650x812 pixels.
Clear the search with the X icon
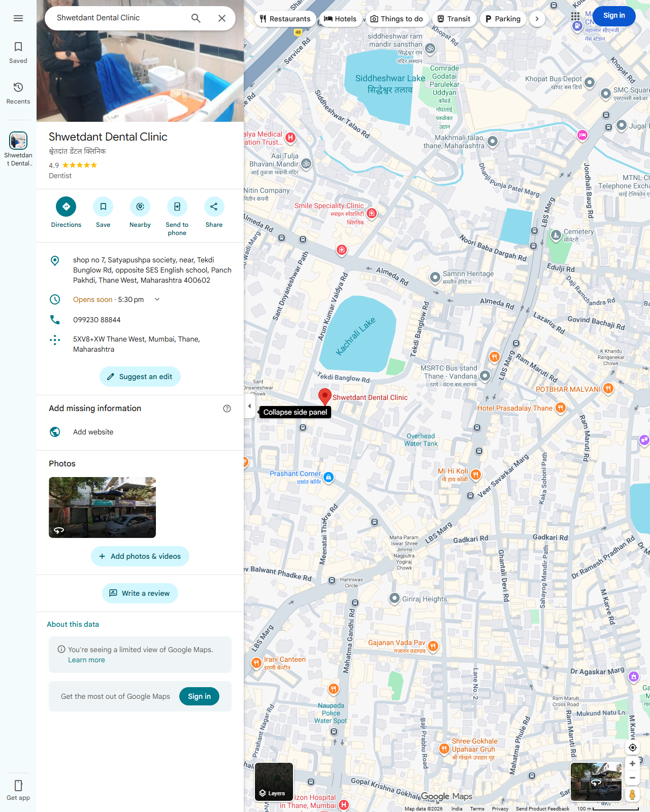pos(222,18)
